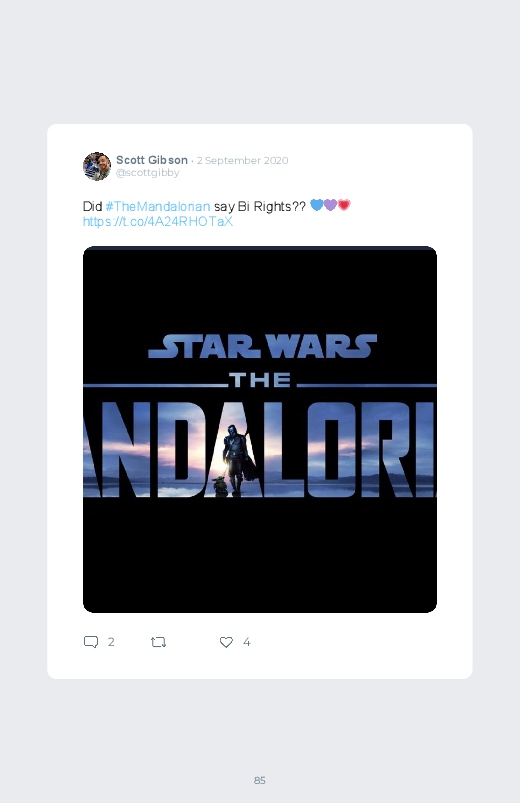Like the tweet with the heart icon
Screen dimensions: 520x803
tap(226, 642)
